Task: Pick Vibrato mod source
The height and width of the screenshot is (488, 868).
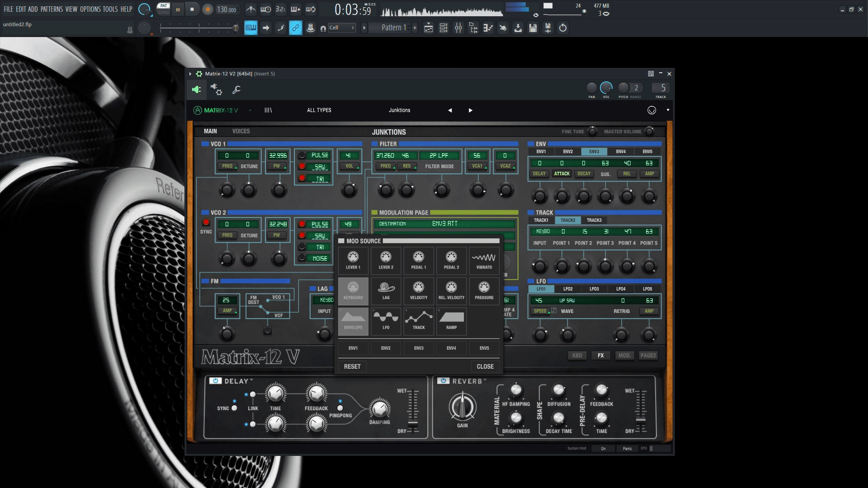Action: (x=484, y=261)
